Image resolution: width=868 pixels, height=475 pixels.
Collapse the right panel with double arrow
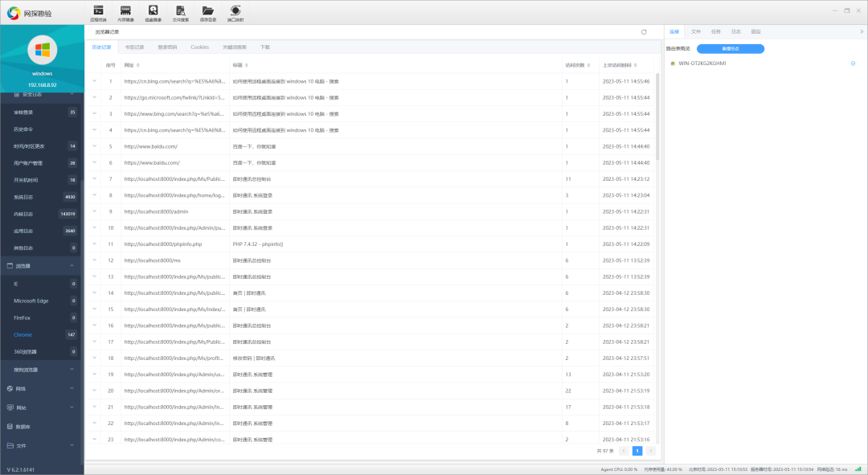pos(862,31)
